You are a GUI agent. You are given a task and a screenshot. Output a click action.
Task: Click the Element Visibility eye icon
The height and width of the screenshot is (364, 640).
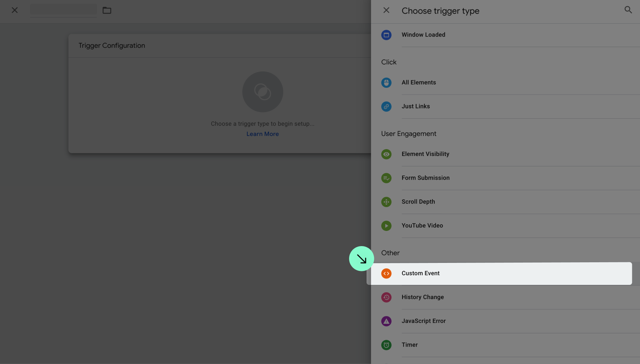386,154
